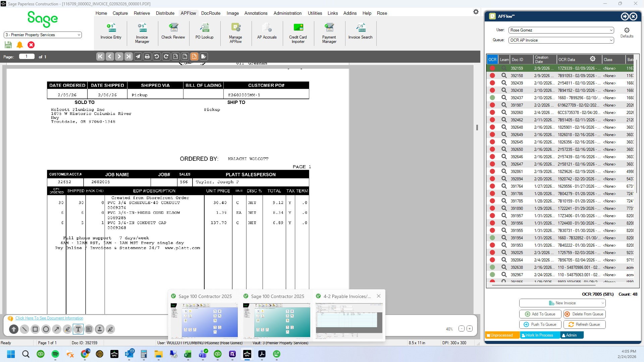644x362 pixels.
Task: Click the magnifier for Doc ID 392439
Action: 504,83
